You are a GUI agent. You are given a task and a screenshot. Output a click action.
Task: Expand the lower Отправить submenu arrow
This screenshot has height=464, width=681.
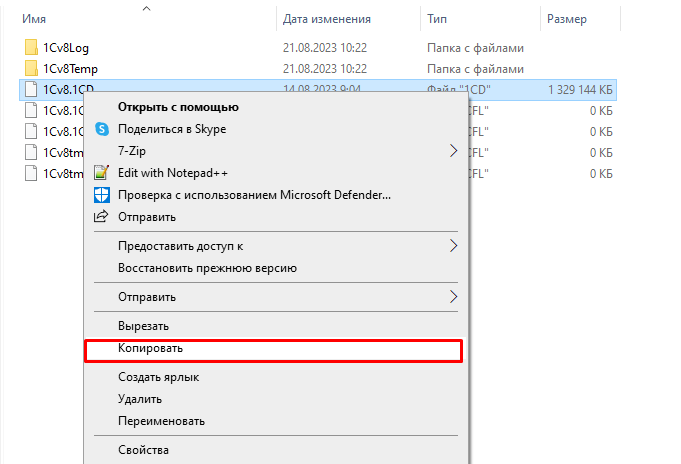453,297
